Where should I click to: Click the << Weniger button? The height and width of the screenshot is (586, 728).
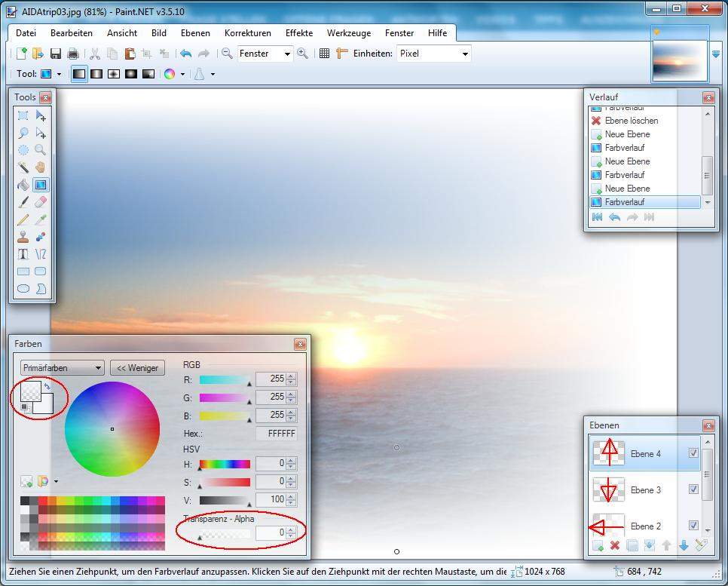pos(137,368)
